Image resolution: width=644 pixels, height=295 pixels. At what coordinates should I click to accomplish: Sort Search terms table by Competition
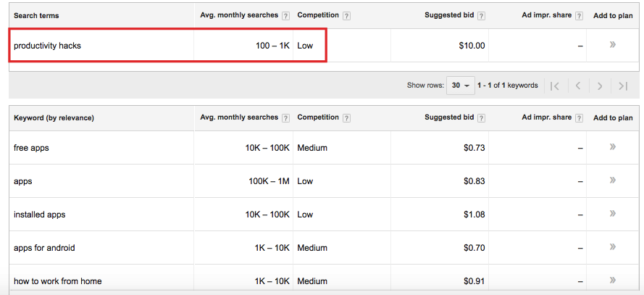[x=318, y=15]
